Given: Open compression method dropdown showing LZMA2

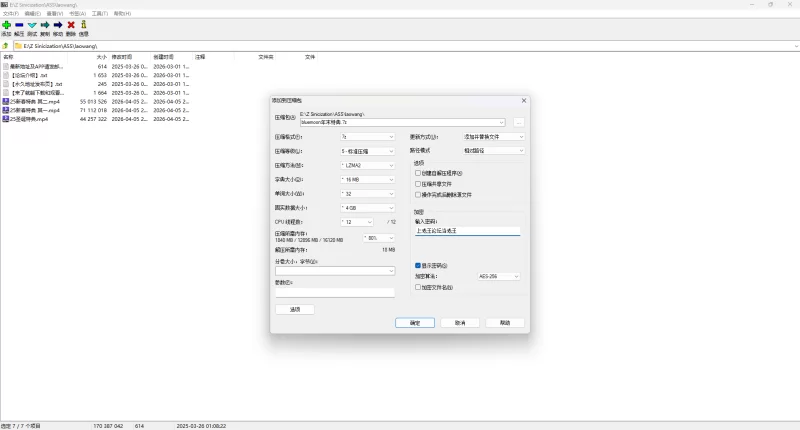Looking at the screenshot, I should click(367, 165).
